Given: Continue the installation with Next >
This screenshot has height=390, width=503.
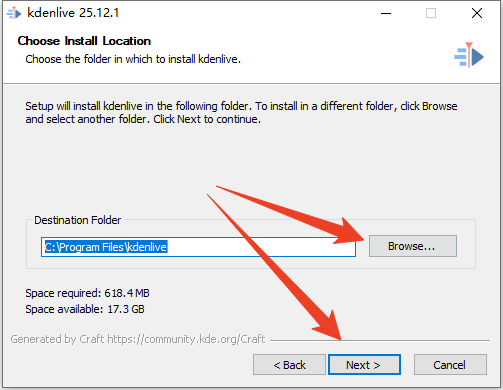Looking at the screenshot, I should click(x=364, y=365).
